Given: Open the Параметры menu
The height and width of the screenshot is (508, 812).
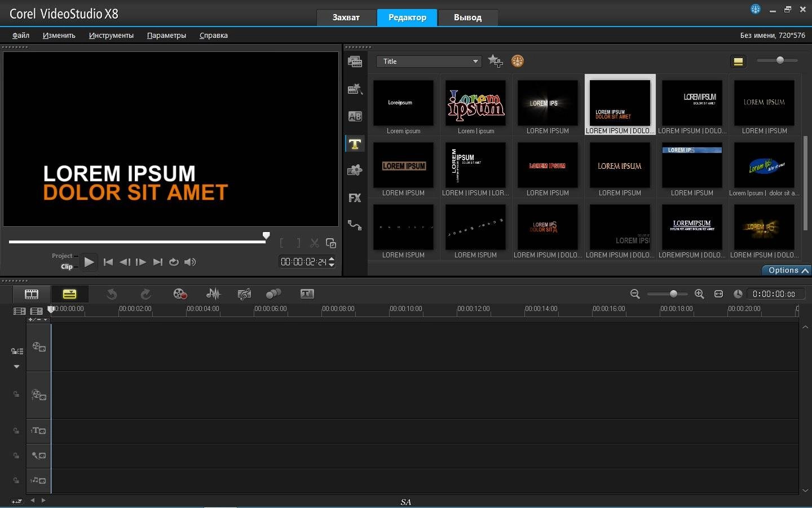Looking at the screenshot, I should (166, 35).
